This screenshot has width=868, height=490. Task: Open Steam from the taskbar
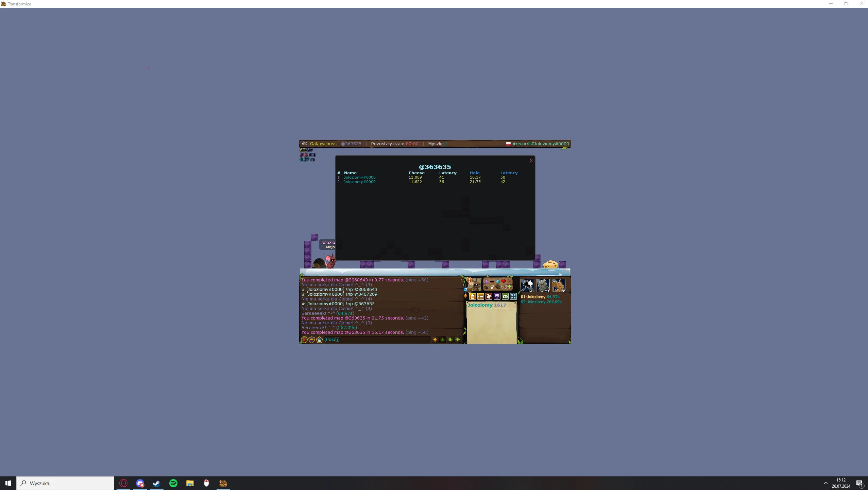156,483
